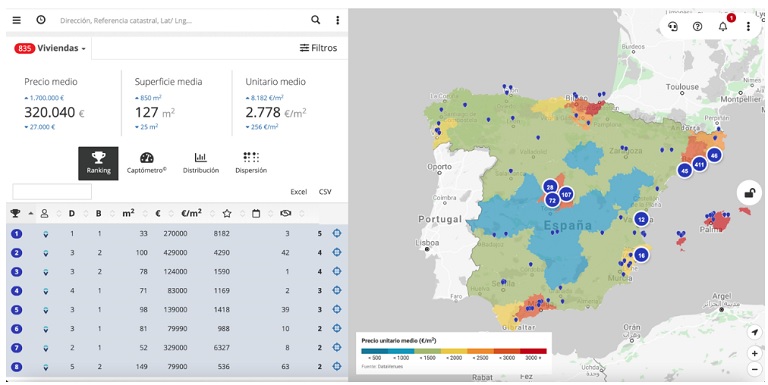Open the 107 cluster near Madrid
Screen dimensions: 768x385
tap(566, 194)
